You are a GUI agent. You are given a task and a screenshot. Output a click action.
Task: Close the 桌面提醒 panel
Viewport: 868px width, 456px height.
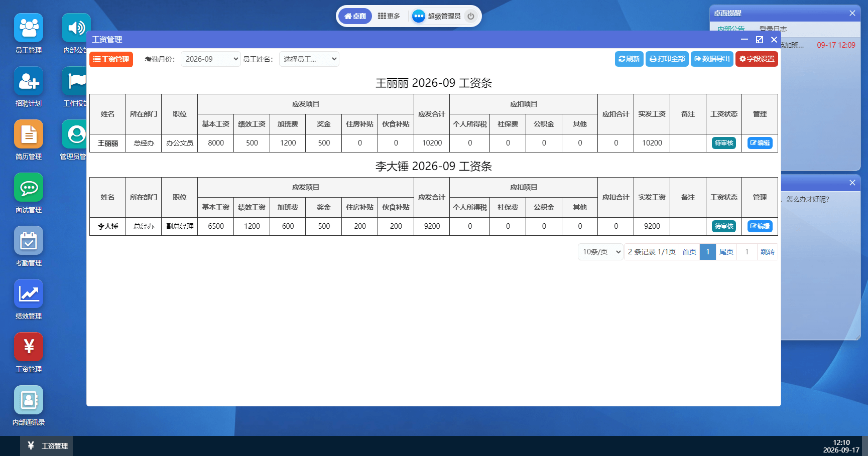pyautogui.click(x=852, y=13)
